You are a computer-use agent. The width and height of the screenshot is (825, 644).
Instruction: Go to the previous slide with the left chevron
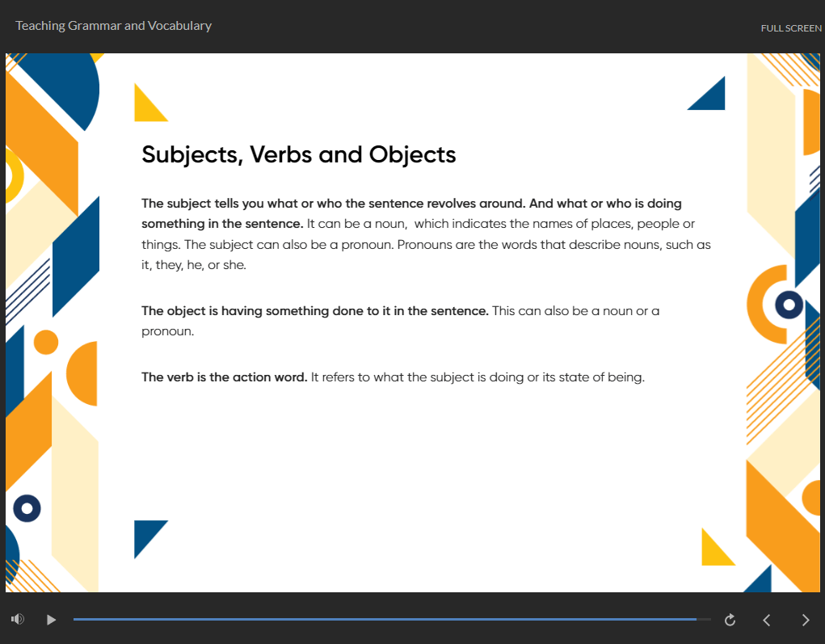[x=767, y=620]
